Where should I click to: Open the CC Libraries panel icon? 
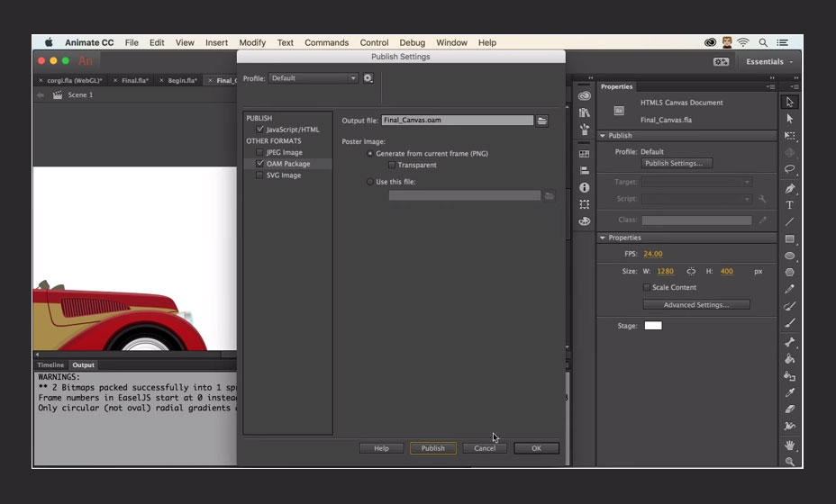click(x=585, y=96)
